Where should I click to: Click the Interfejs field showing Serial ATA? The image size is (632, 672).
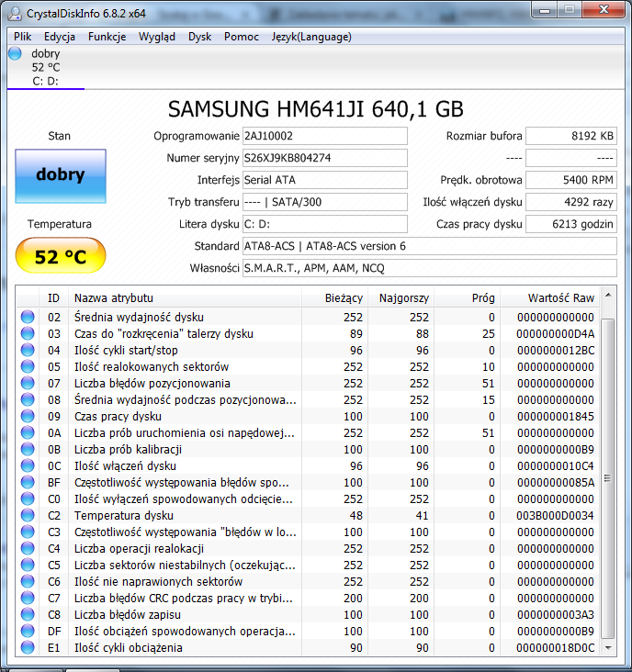tap(325, 180)
